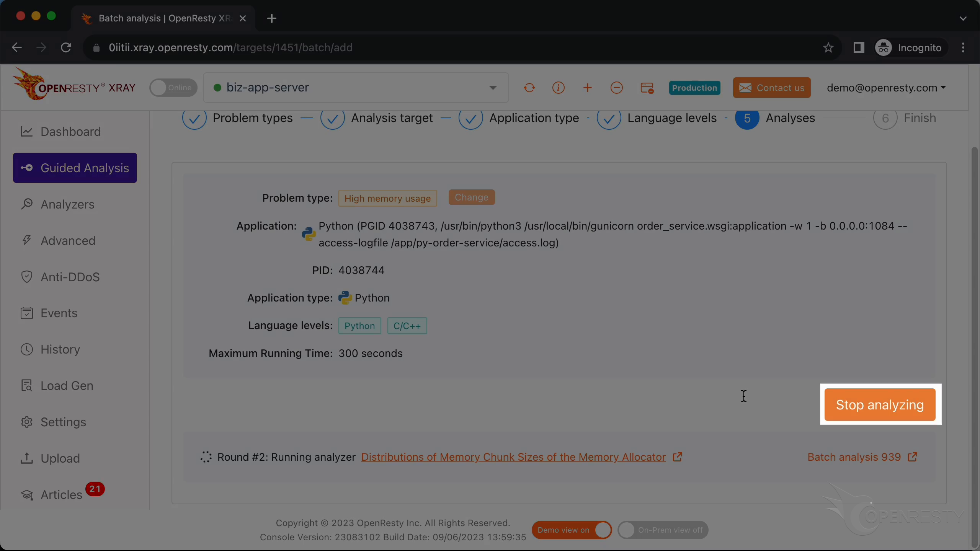Screen dimensions: 980x551
Task: Open the Batch analysis 939 link
Action: pos(854,457)
